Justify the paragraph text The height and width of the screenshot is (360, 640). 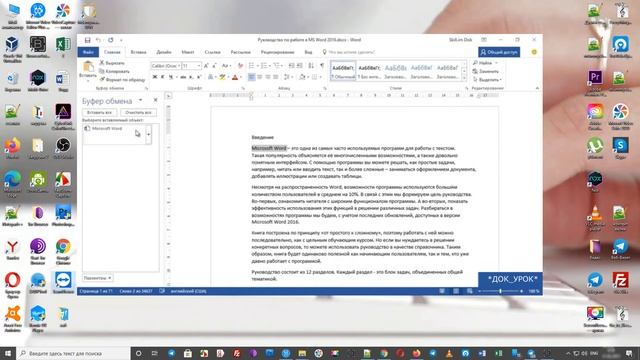[x=276, y=77]
